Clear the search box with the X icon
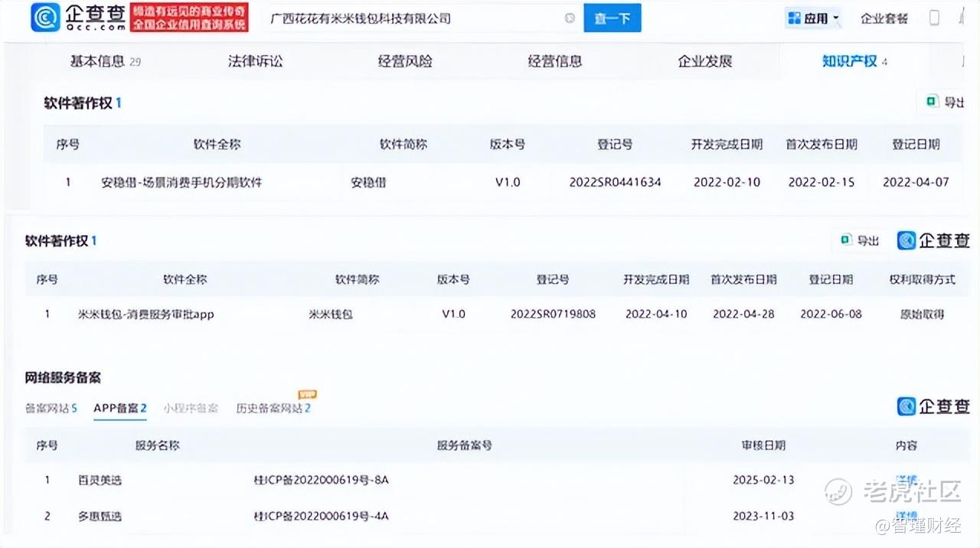Viewport: 980px width, 548px height. [570, 18]
